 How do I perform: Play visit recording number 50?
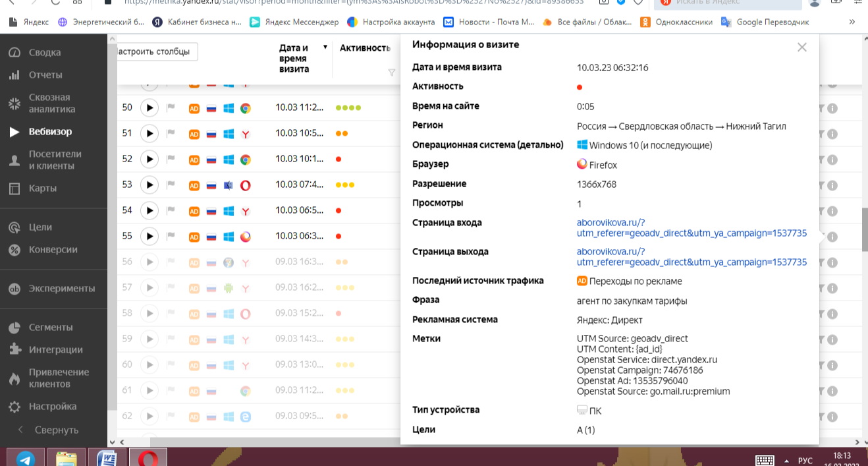click(149, 107)
